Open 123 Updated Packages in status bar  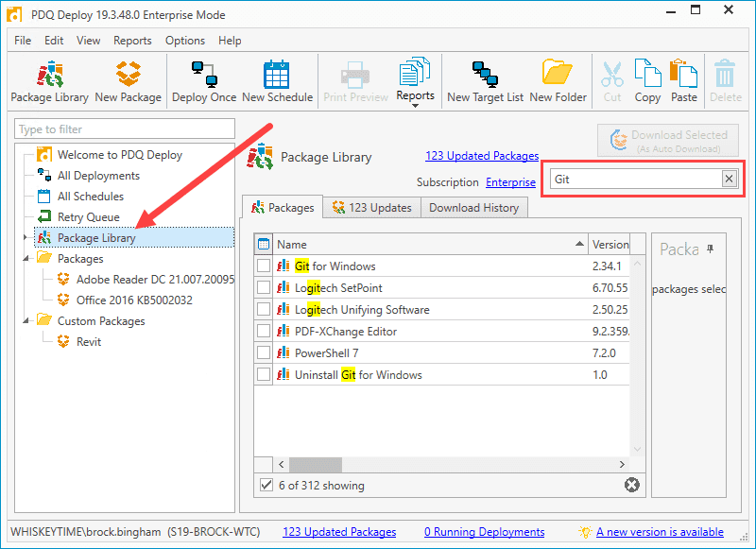pyautogui.click(x=339, y=532)
